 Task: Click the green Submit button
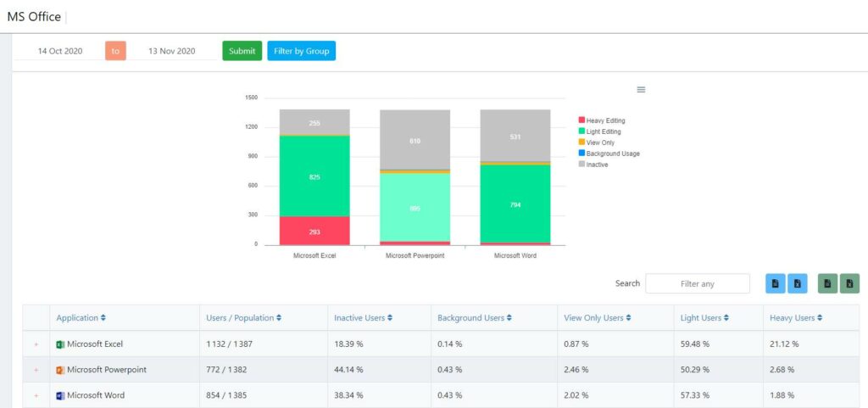pyautogui.click(x=242, y=51)
